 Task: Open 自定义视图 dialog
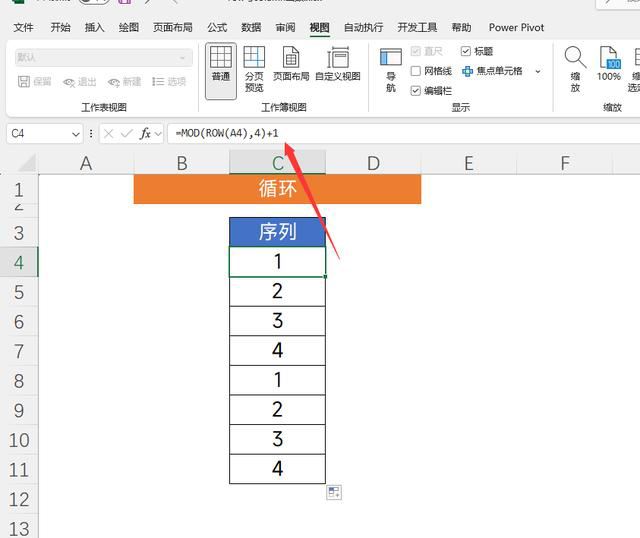(338, 64)
